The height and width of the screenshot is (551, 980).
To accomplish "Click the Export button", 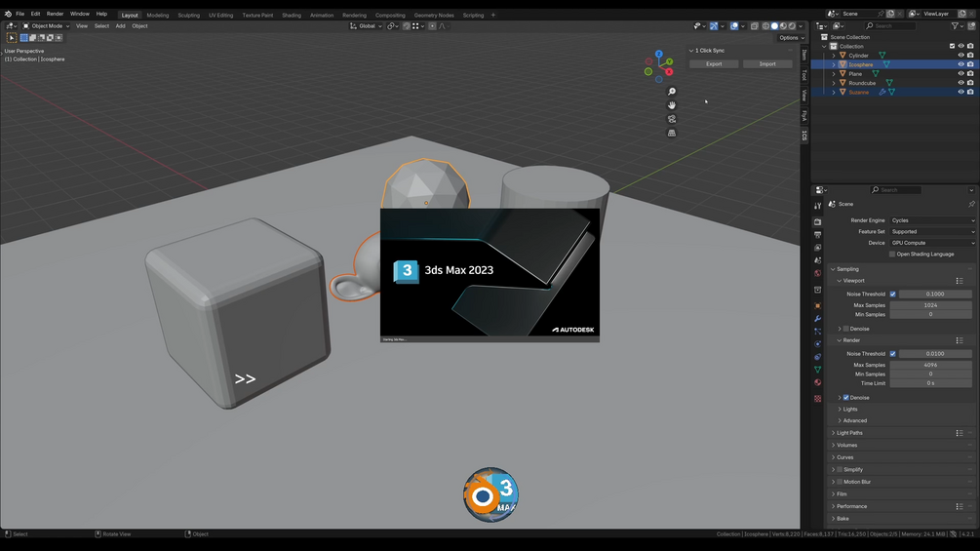I will (x=714, y=63).
